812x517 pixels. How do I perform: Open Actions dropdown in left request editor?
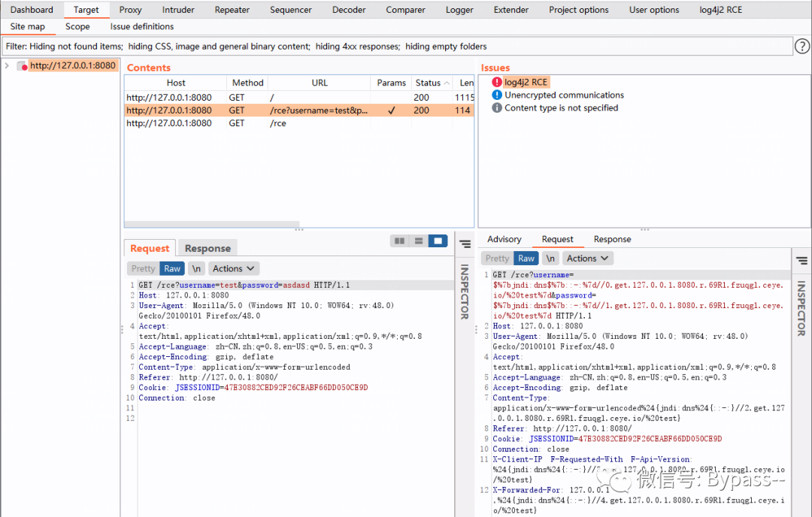(x=234, y=268)
